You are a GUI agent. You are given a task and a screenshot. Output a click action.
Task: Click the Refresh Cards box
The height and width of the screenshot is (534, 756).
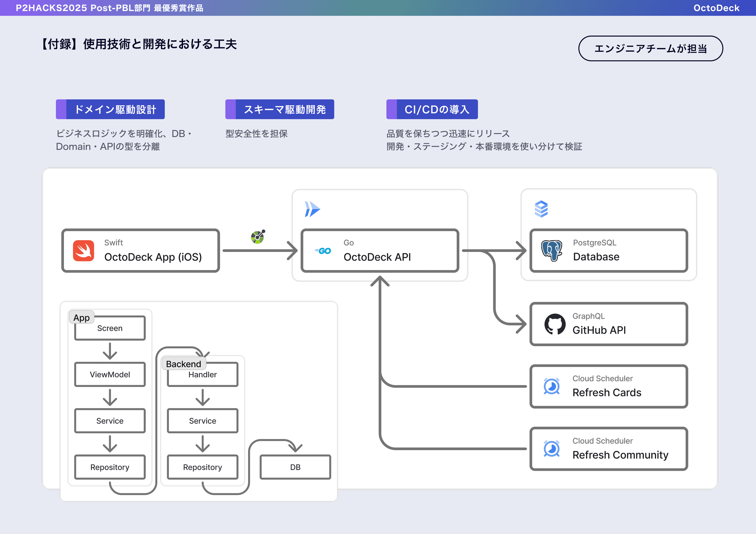[x=609, y=386]
